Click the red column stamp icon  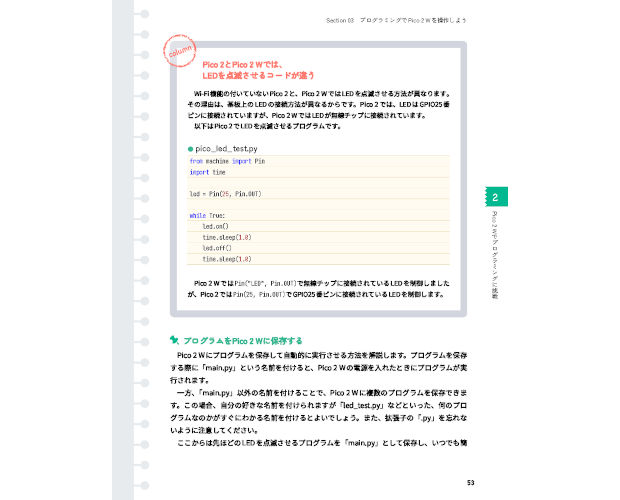click(x=180, y=51)
